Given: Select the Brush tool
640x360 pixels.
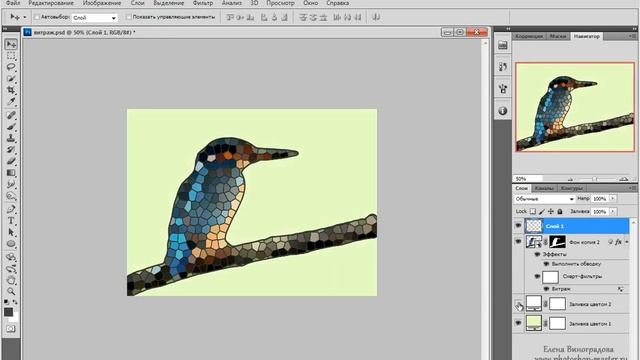Looking at the screenshot, I should click(11, 127).
